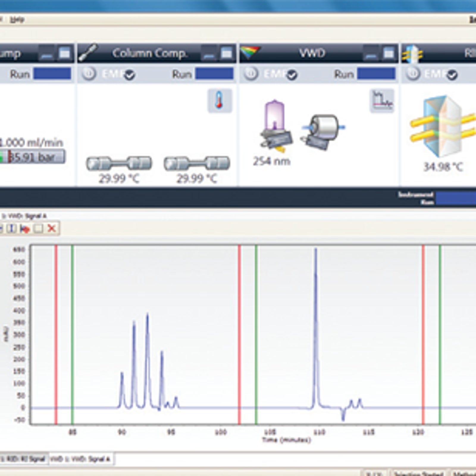This screenshot has width=476, height=476.
Task: Open the Help menu
Action: pyautogui.click(x=17, y=20)
